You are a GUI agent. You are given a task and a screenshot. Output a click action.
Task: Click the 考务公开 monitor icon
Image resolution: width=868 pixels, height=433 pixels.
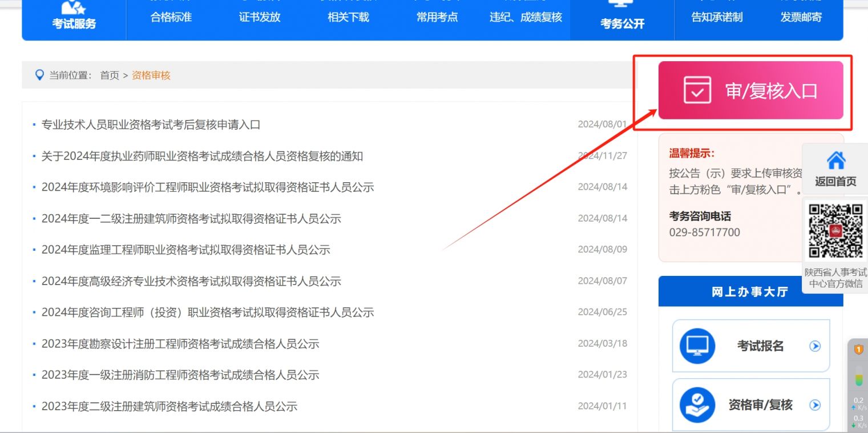coord(622,3)
